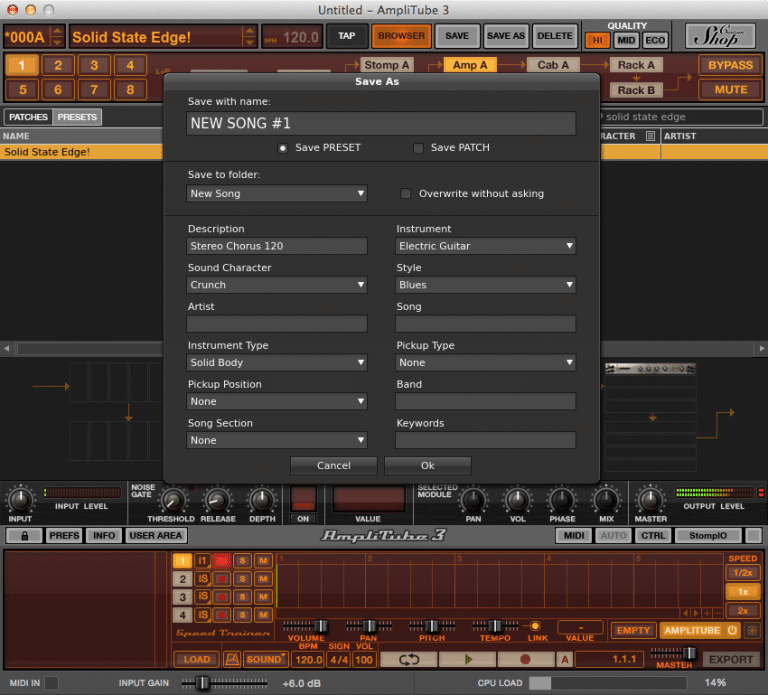Screen dimensions: 768x695
Task: Toggle the MIDI IN indicator box
Action: (x=51, y=683)
